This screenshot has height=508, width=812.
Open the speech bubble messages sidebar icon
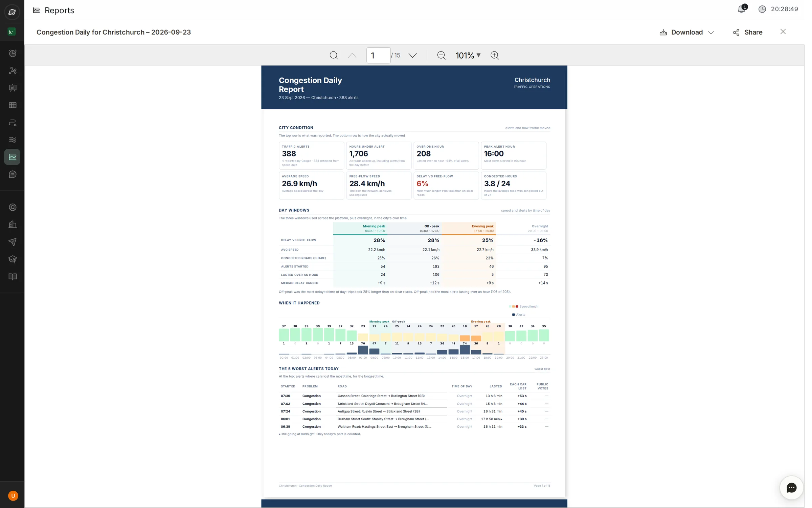pyautogui.click(x=13, y=174)
